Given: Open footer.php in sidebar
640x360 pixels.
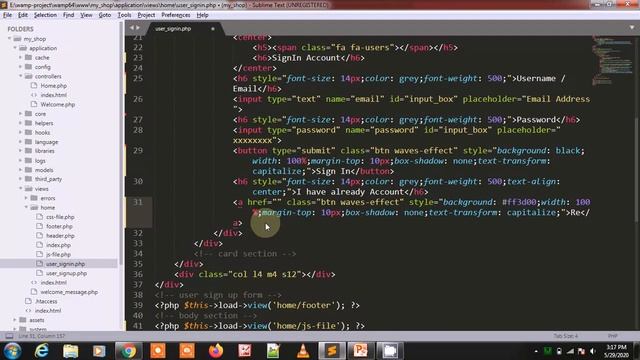Looking at the screenshot, I should click(59, 227).
